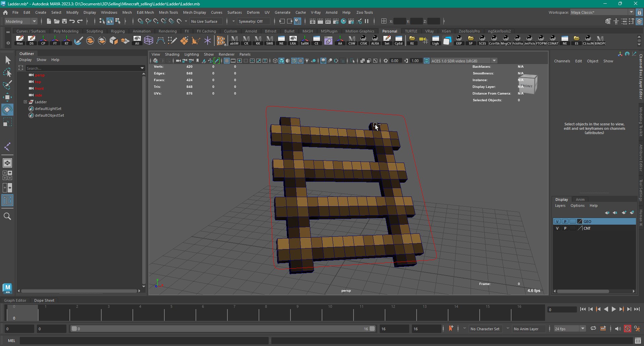This screenshot has width=644, height=346.
Task: Toggle playback P box of CNT layer
Action: click(x=565, y=228)
